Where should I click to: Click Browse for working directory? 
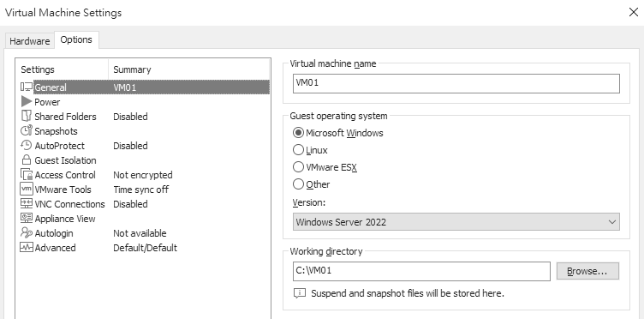(x=587, y=271)
